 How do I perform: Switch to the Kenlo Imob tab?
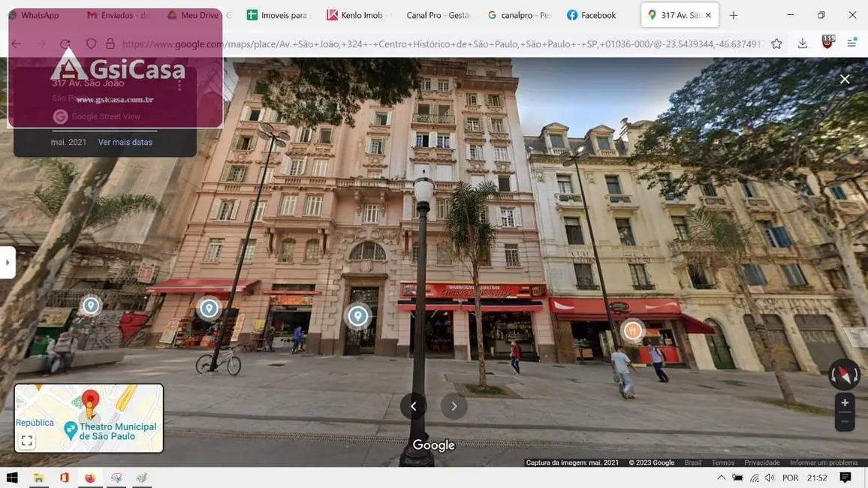pos(357,15)
